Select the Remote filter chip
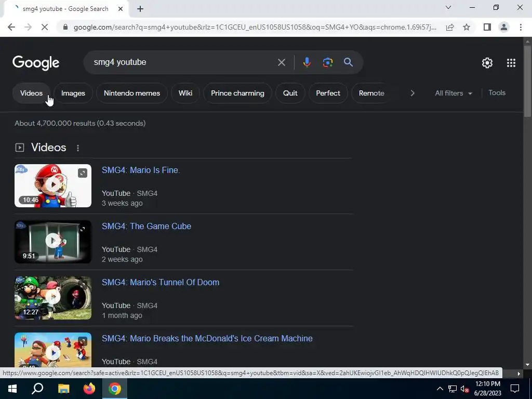Screen dimensions: 532x399 pos(371,93)
